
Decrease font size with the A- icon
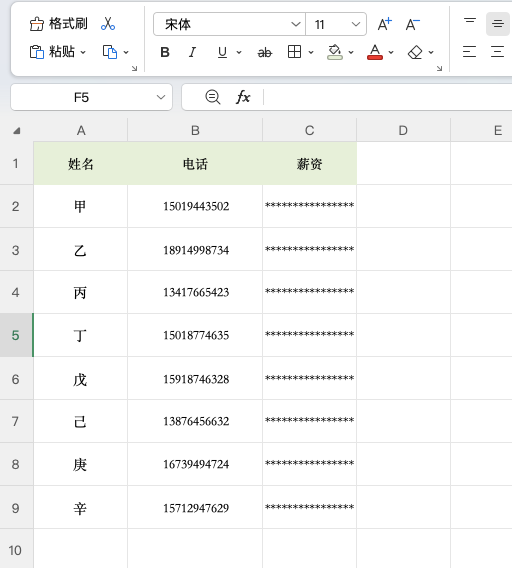pyautogui.click(x=412, y=24)
